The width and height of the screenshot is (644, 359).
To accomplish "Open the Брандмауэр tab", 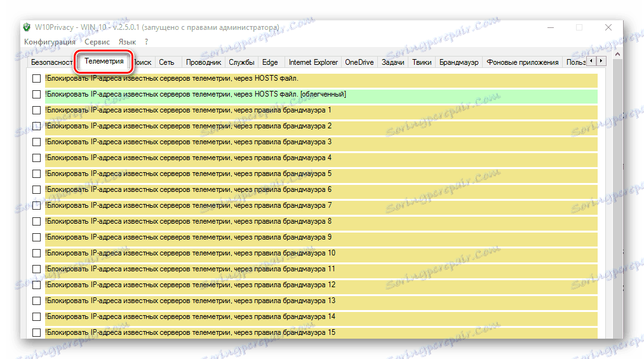I will click(459, 62).
